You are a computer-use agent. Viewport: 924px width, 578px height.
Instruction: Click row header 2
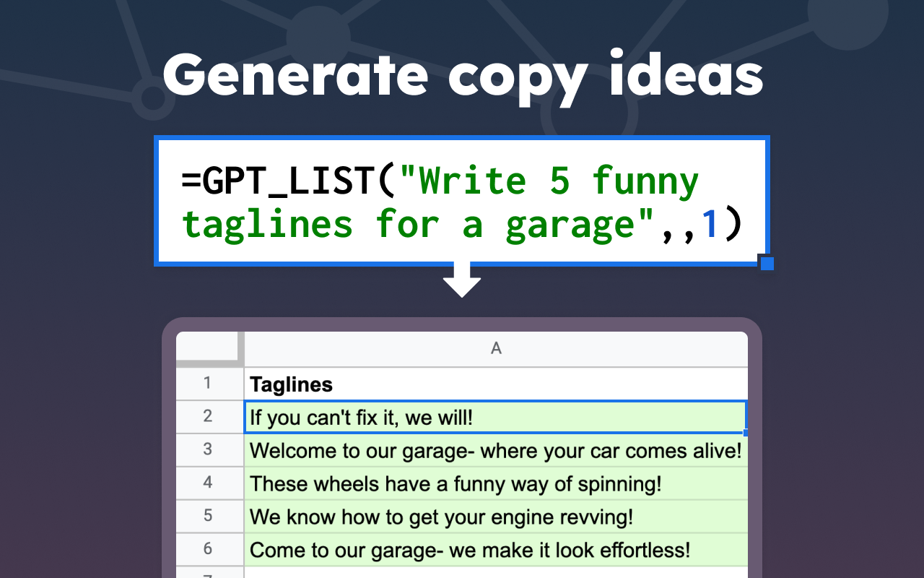pos(208,417)
